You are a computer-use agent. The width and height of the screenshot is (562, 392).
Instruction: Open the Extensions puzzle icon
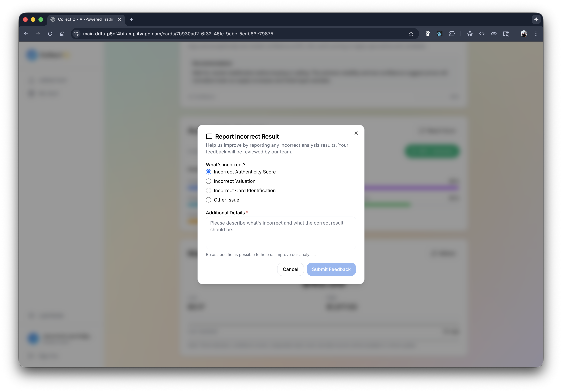(452, 34)
